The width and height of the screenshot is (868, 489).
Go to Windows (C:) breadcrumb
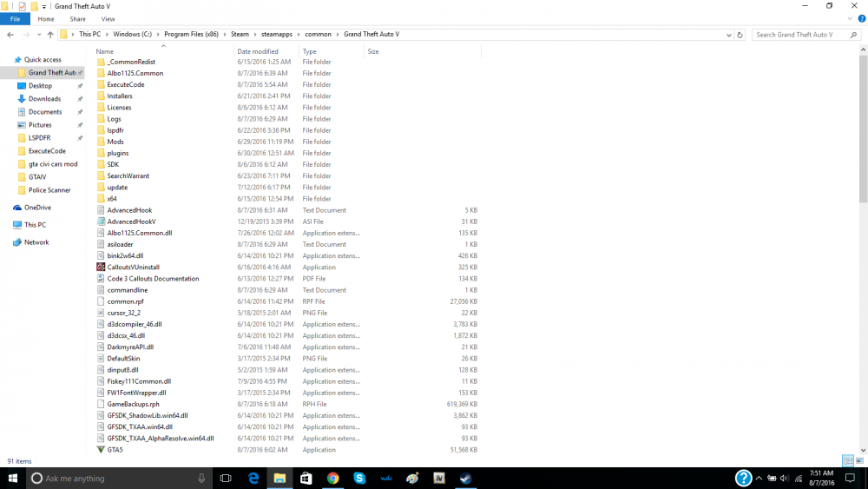(132, 35)
